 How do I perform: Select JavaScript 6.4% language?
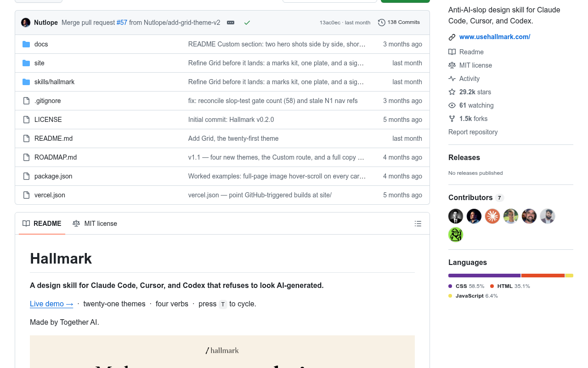point(473,296)
